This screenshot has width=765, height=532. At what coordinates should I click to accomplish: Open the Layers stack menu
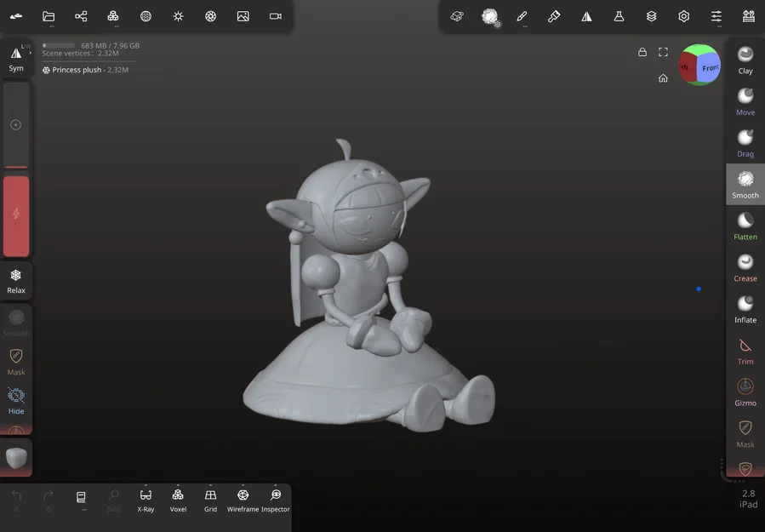651,16
